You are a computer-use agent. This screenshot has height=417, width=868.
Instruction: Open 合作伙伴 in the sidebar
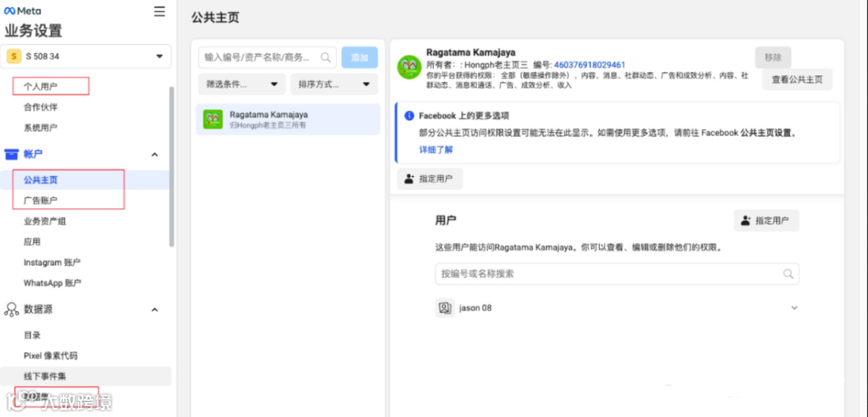coord(41,107)
